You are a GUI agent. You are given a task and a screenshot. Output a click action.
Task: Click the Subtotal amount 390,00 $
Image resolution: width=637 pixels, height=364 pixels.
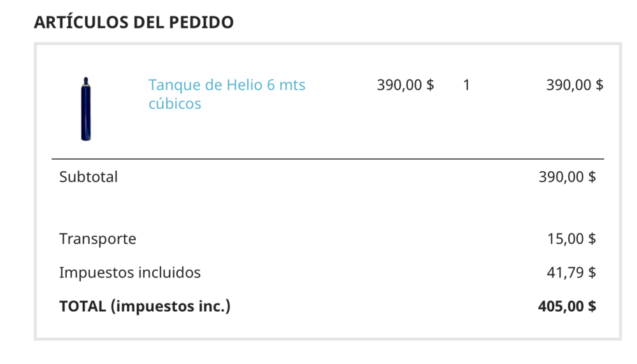click(x=567, y=177)
